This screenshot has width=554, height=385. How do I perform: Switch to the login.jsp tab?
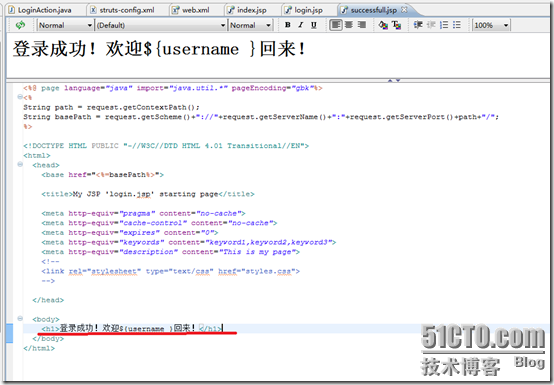pyautogui.click(x=304, y=10)
